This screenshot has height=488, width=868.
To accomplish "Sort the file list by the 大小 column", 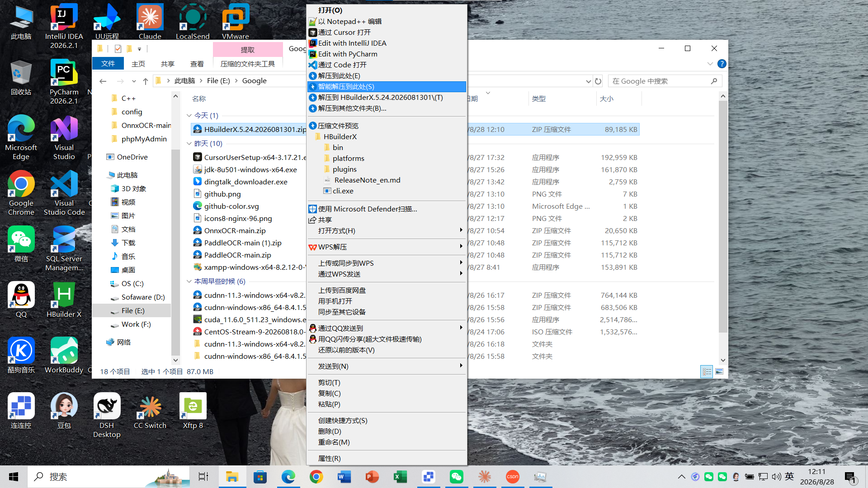I will 618,99.
